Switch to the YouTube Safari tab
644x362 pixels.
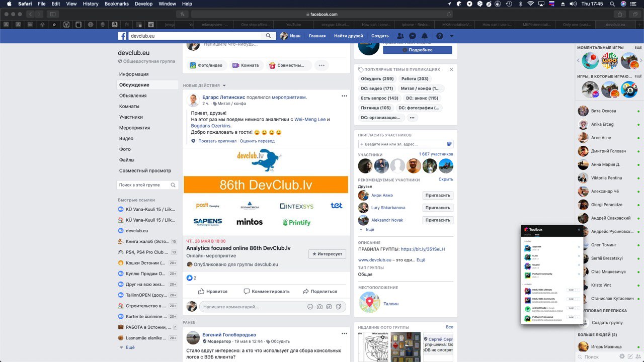click(293, 24)
